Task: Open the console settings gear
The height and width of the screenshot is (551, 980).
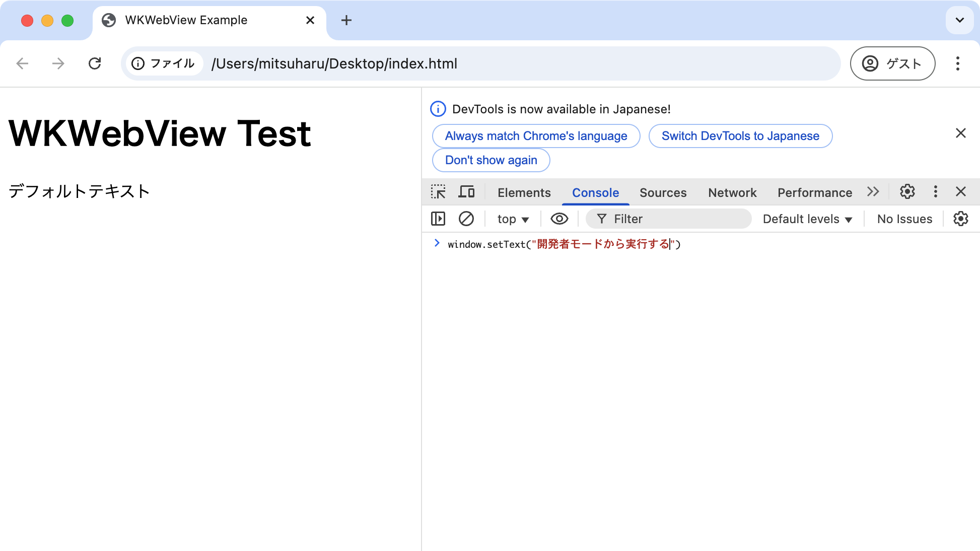Action: pos(961,219)
